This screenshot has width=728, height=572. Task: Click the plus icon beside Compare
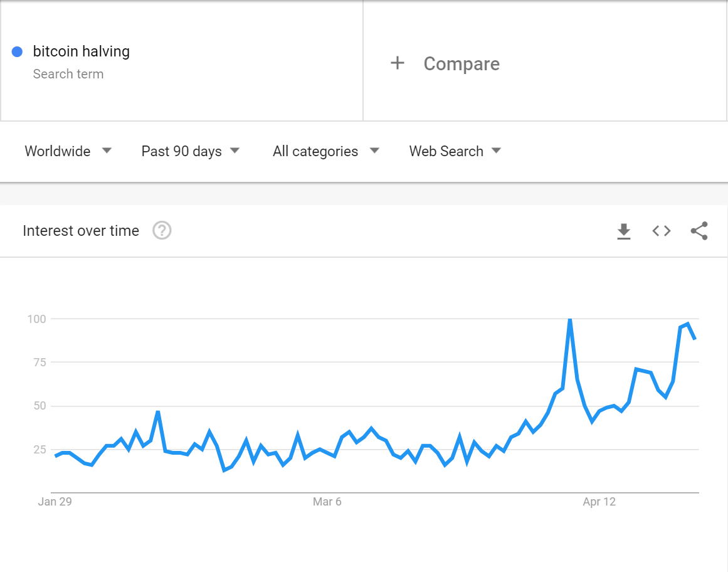[398, 63]
